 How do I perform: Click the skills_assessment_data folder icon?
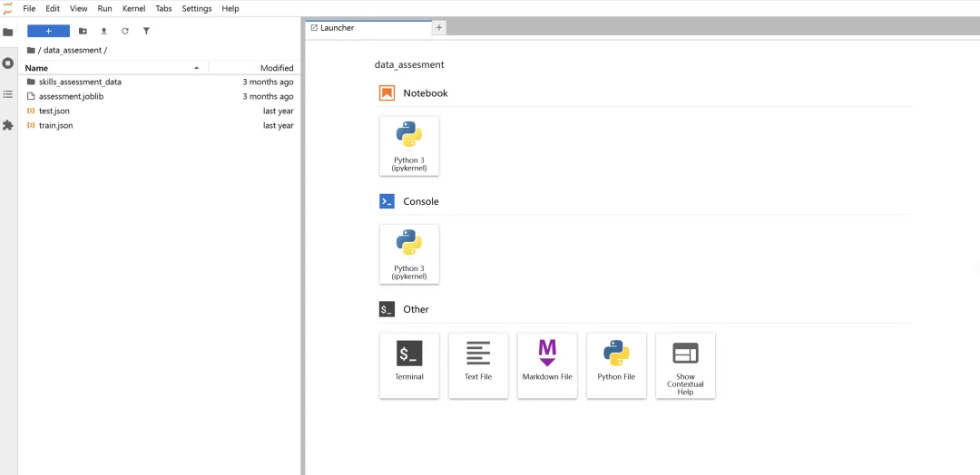[x=31, y=82]
